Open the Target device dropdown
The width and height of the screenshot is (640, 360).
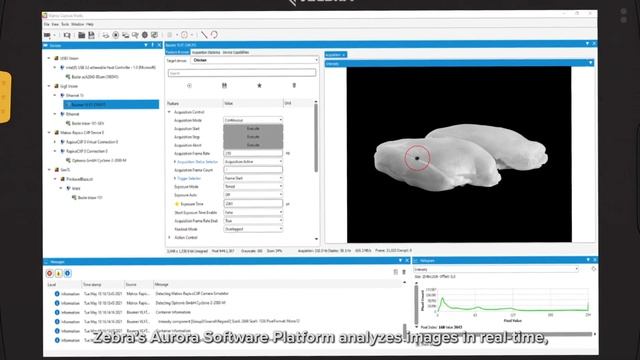[x=254, y=60]
